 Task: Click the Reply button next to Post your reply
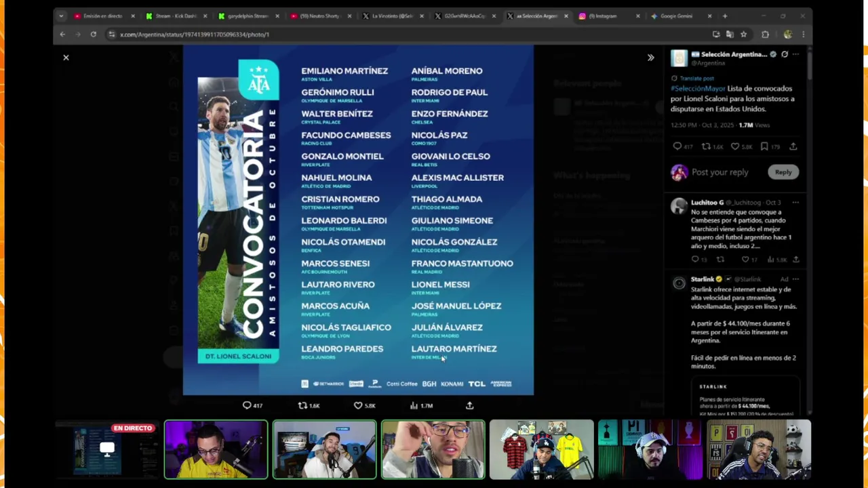(x=783, y=172)
